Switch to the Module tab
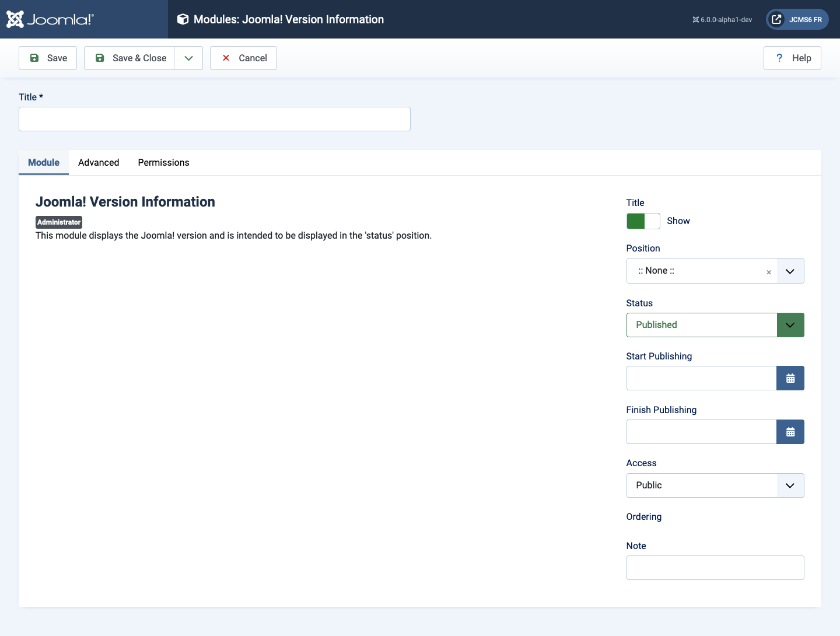The image size is (840, 636). point(44,162)
